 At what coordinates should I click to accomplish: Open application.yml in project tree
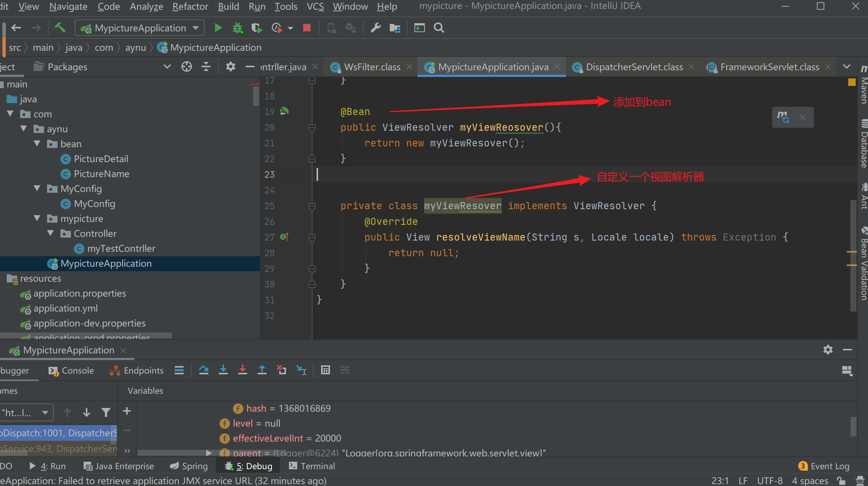click(66, 309)
